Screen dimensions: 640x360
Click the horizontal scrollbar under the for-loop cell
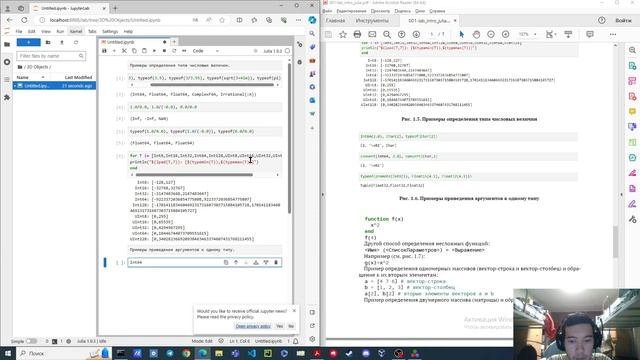point(194,175)
